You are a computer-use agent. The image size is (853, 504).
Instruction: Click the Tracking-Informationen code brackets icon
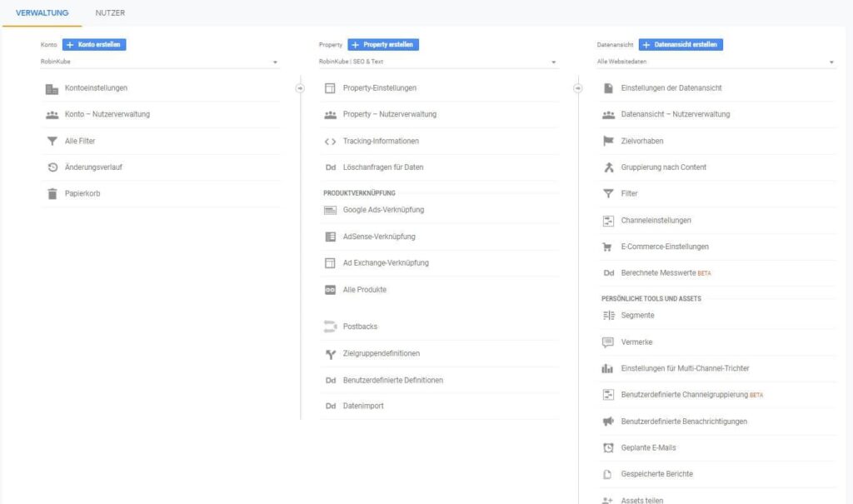pos(330,142)
